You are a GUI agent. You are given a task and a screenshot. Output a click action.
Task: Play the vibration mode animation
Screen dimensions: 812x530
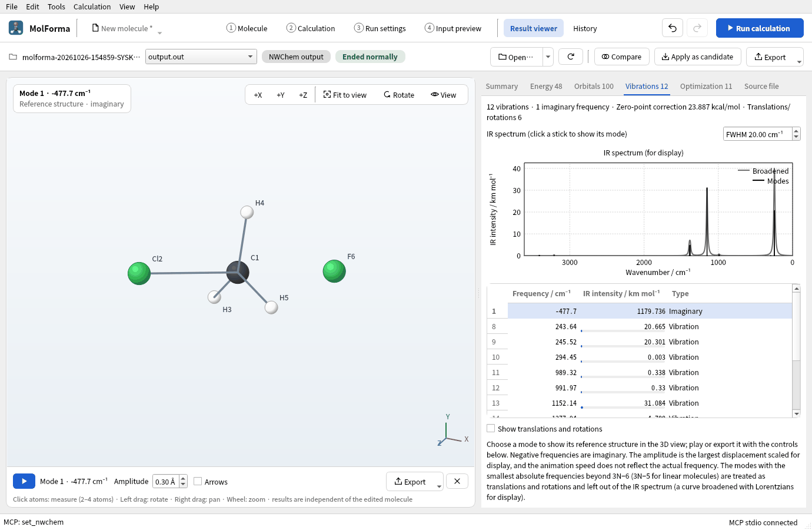point(24,481)
